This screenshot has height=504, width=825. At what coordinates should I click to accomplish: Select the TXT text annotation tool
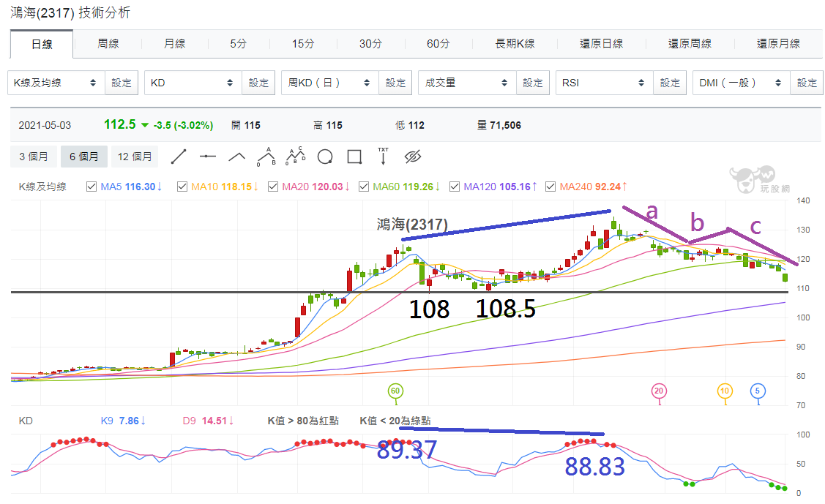coord(383,156)
